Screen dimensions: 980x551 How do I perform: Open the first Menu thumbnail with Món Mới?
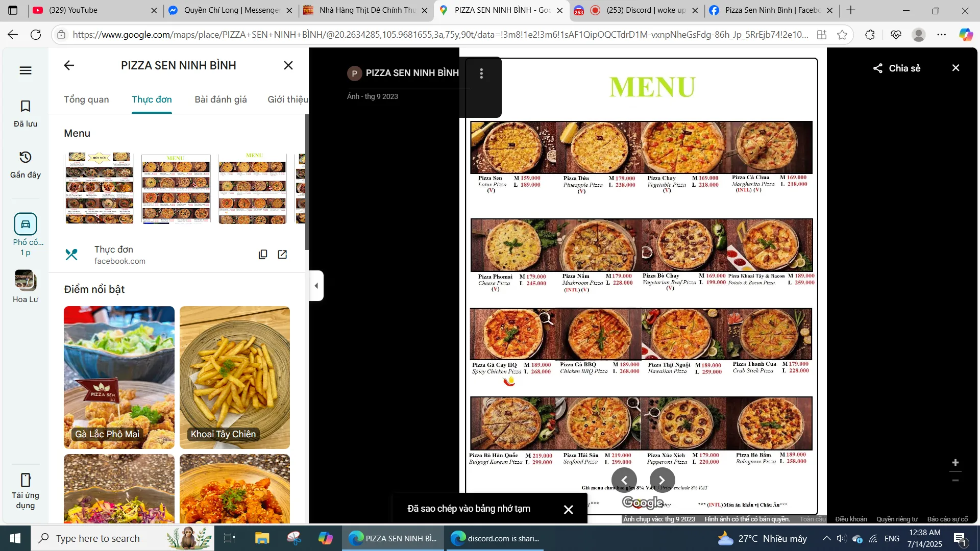[x=100, y=188]
